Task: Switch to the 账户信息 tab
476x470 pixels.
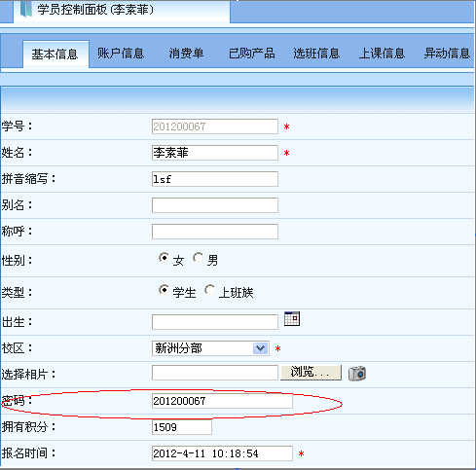Action: [121, 54]
